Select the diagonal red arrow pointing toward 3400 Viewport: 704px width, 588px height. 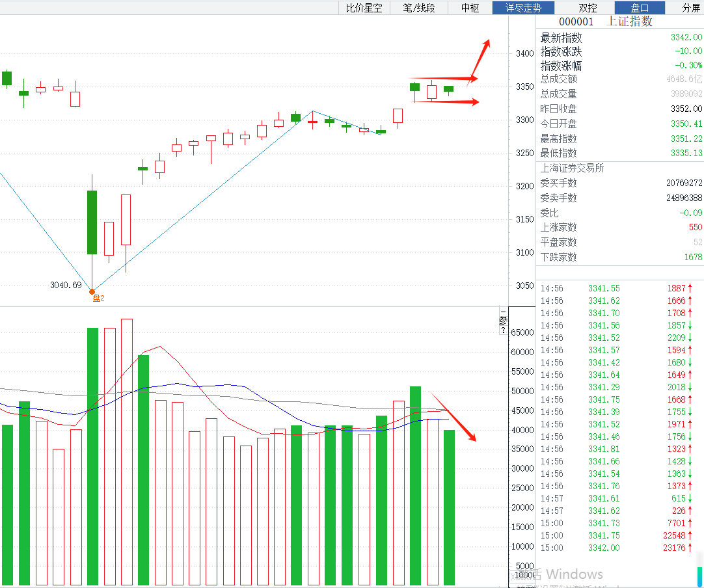click(481, 57)
